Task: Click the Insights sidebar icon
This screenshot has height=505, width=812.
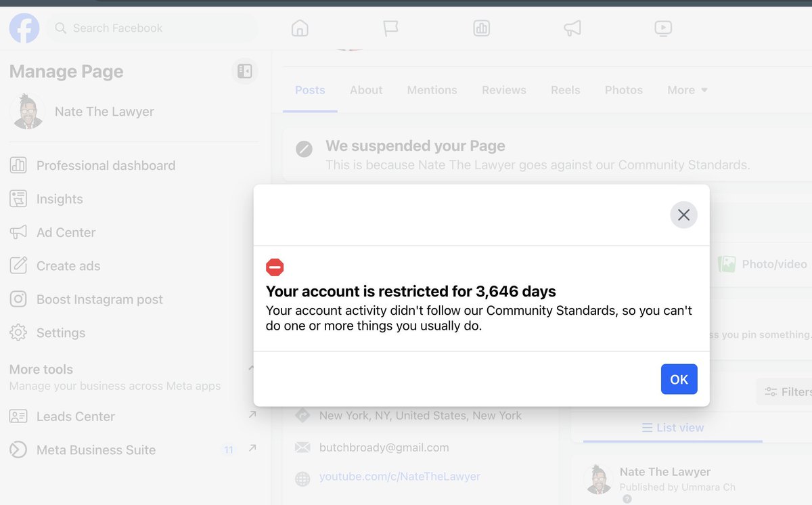Action: [x=18, y=199]
